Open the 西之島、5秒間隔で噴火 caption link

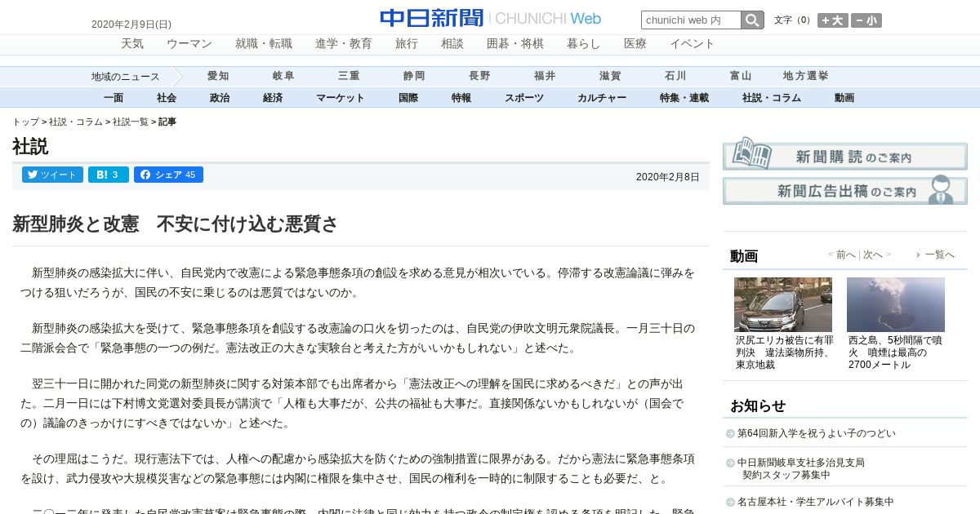point(895,352)
